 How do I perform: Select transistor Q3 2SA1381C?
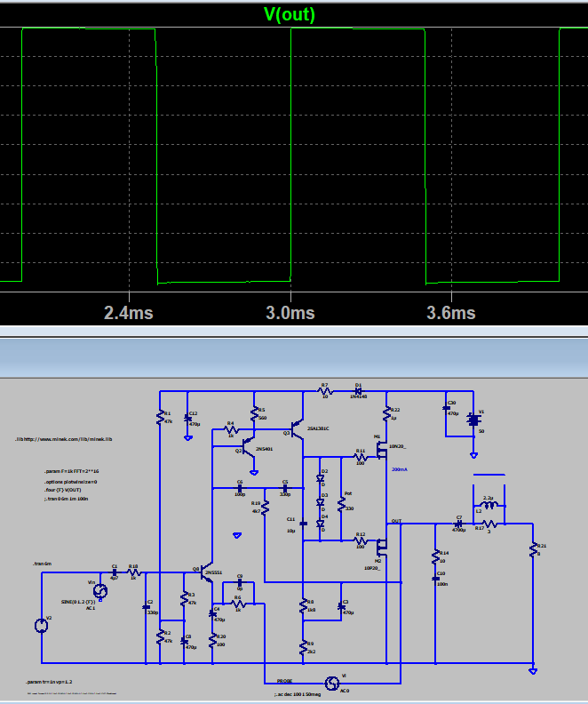pyautogui.click(x=298, y=430)
